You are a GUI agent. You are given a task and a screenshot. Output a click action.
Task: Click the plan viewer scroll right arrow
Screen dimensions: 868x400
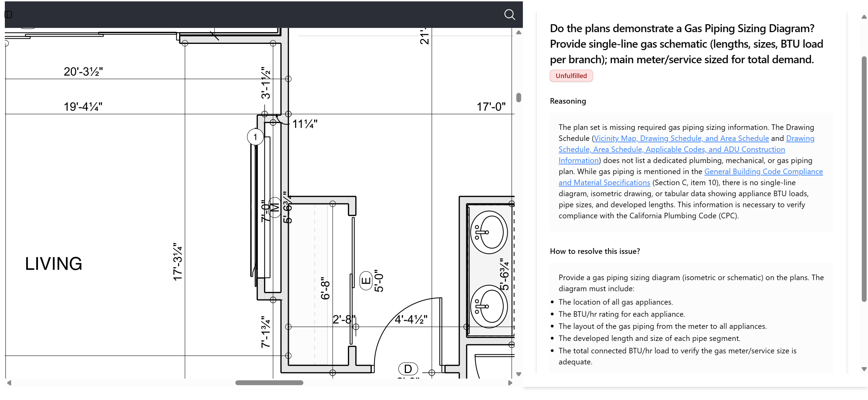pyautogui.click(x=510, y=383)
